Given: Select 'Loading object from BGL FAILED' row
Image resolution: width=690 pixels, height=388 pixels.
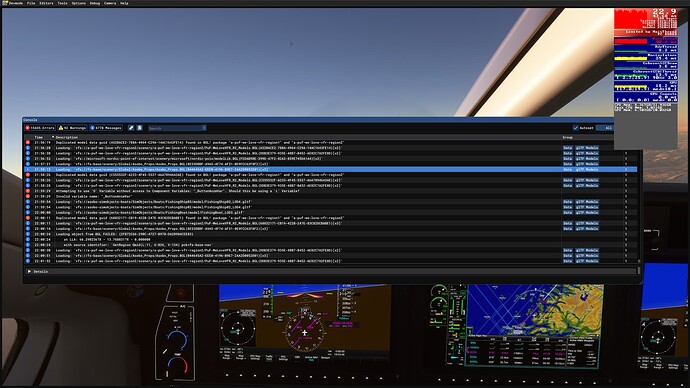Looking at the screenshot, I should click(x=330, y=234).
